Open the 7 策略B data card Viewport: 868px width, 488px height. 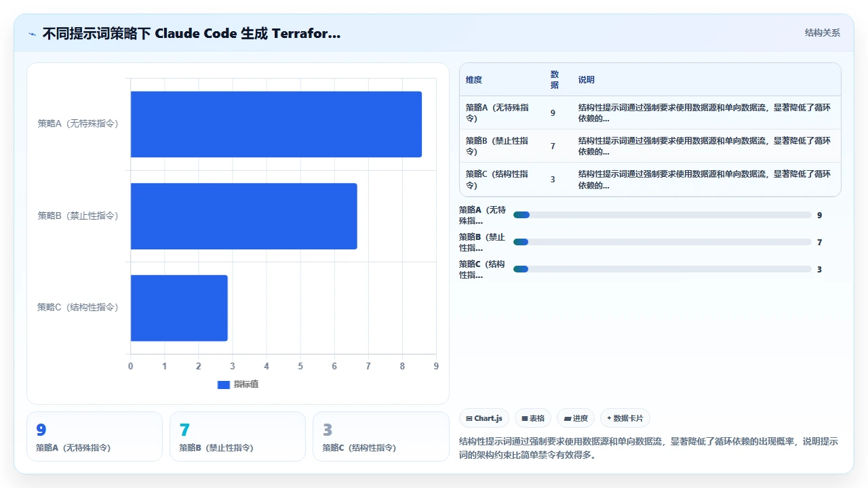click(x=237, y=436)
